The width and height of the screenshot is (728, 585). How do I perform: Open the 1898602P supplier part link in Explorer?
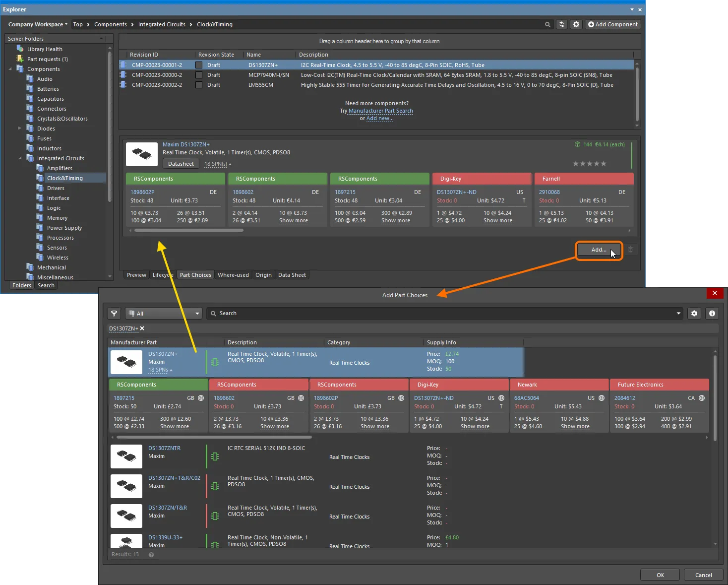pos(142,192)
